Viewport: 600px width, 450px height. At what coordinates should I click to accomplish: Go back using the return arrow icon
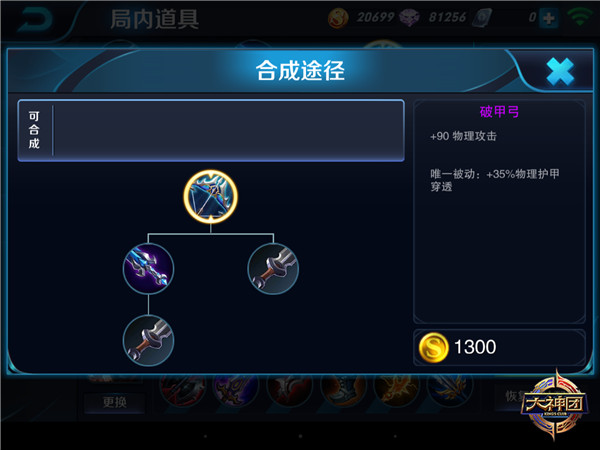36,20
